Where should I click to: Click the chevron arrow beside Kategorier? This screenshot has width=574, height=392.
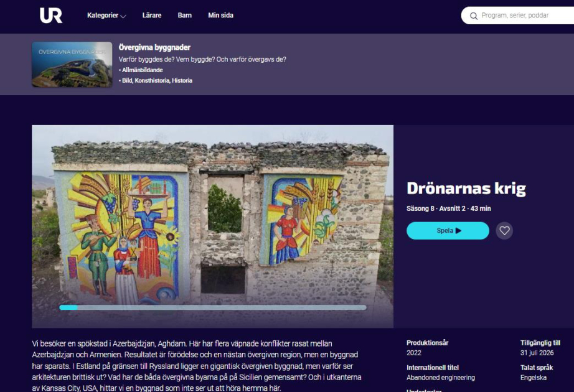pyautogui.click(x=123, y=16)
